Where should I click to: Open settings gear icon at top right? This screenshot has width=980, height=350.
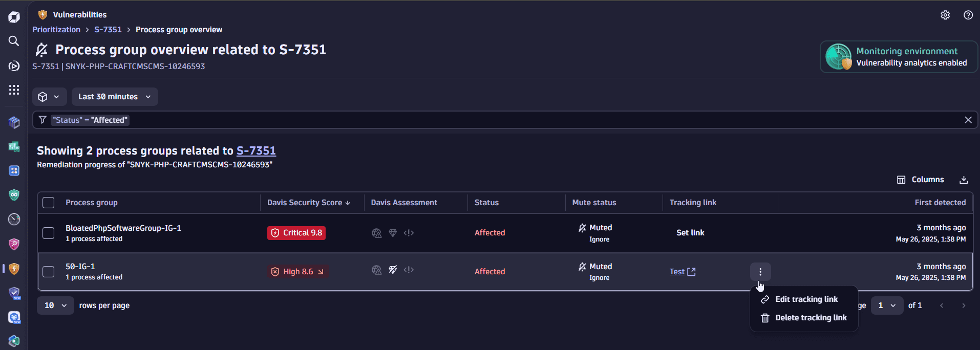[x=945, y=15]
